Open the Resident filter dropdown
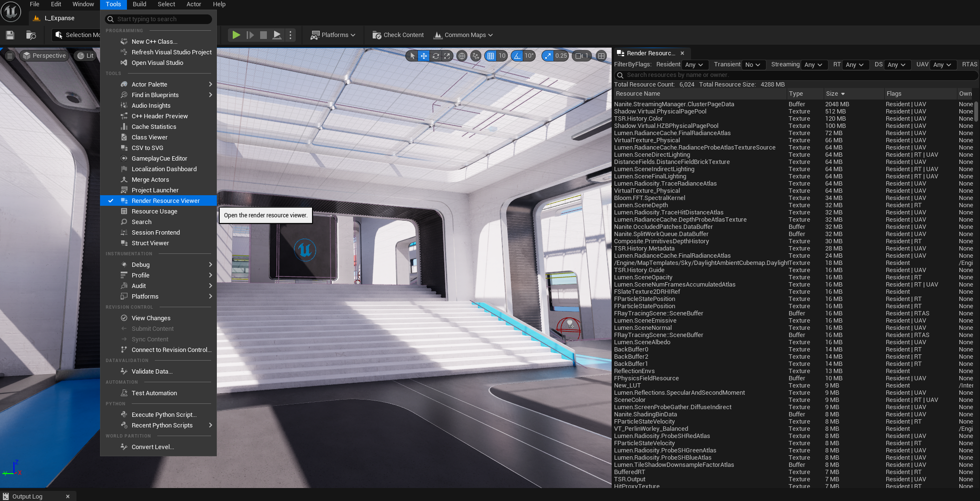Image resolution: width=980 pixels, height=501 pixels. [694, 65]
